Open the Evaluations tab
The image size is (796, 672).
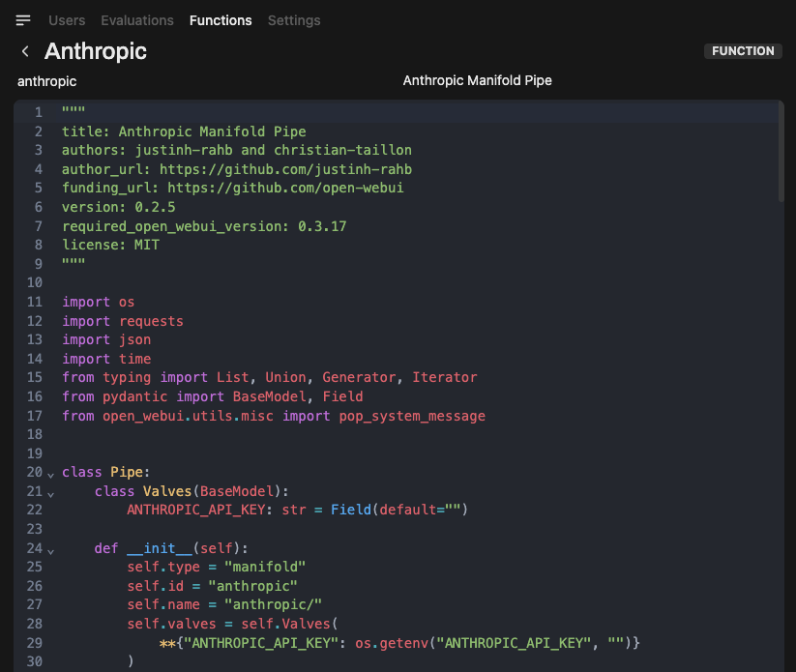pyautogui.click(x=136, y=19)
